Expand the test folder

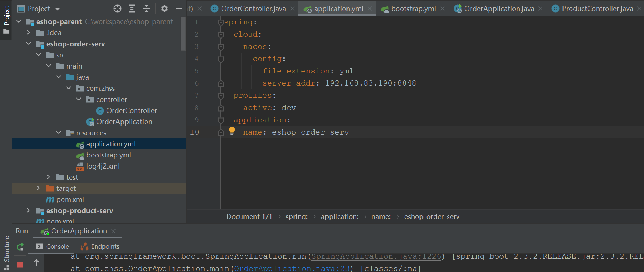tap(49, 177)
